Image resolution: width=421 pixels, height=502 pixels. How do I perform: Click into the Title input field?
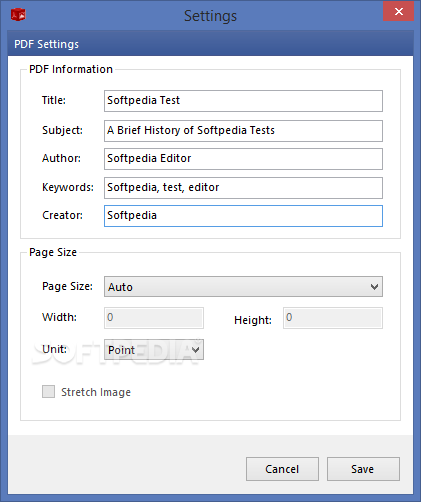coord(243,101)
